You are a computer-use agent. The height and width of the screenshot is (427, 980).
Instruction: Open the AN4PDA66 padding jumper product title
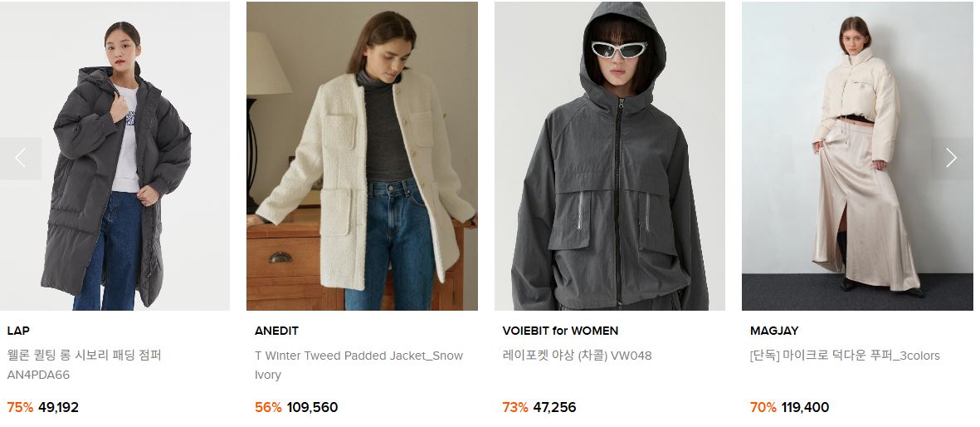pos(85,365)
